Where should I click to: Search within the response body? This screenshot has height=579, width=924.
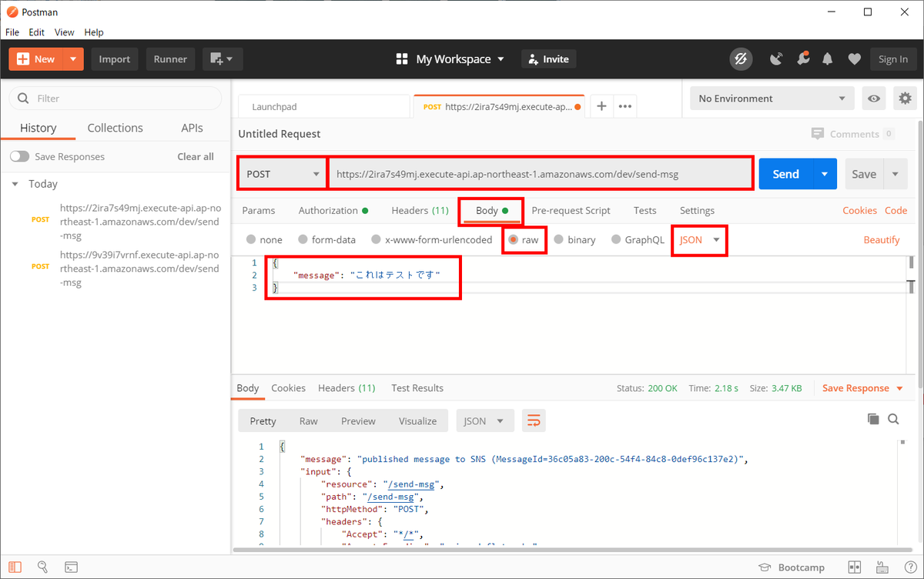(893, 419)
